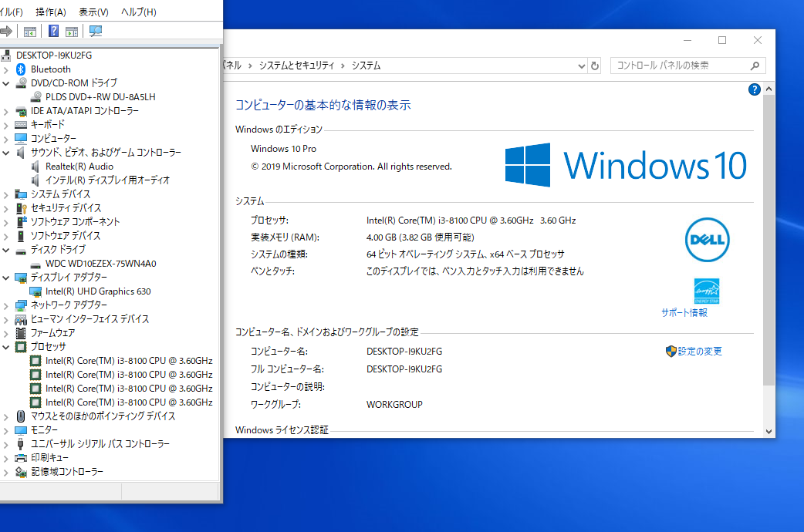
Task: Select the モニター category icon
Action: (x=21, y=430)
